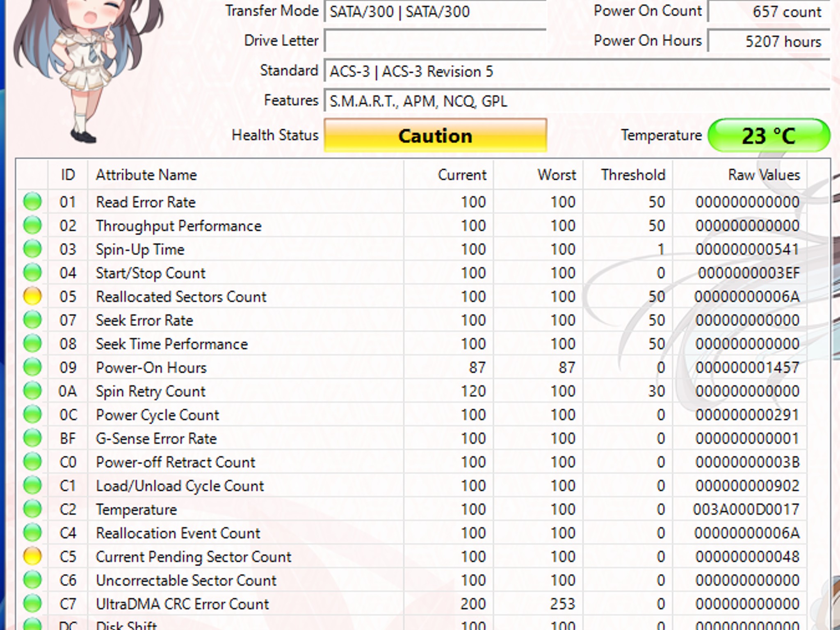Image resolution: width=840 pixels, height=630 pixels.
Task: Click the green status icon for Read Error Rate
Action: pos(32,201)
